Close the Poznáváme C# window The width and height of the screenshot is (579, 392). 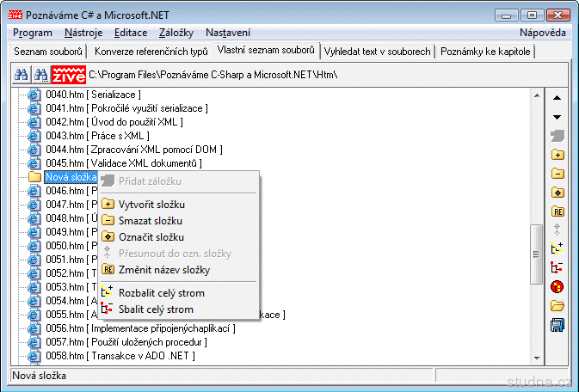point(558,15)
